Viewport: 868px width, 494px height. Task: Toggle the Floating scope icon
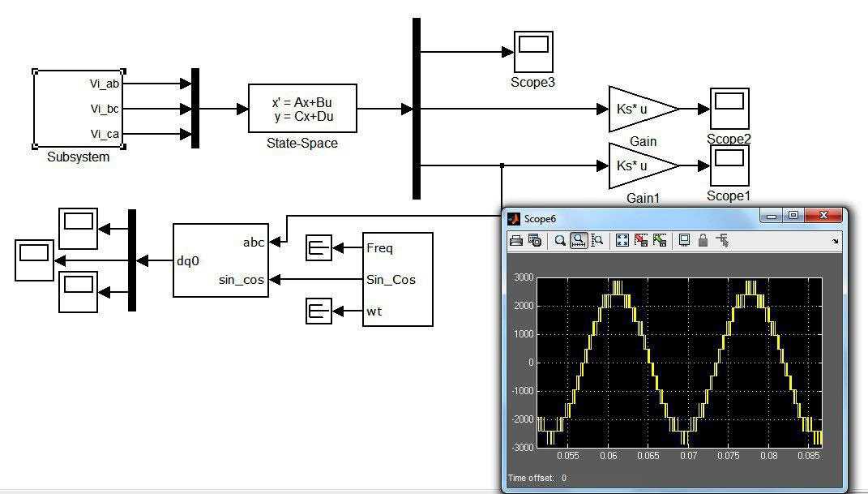(x=684, y=241)
